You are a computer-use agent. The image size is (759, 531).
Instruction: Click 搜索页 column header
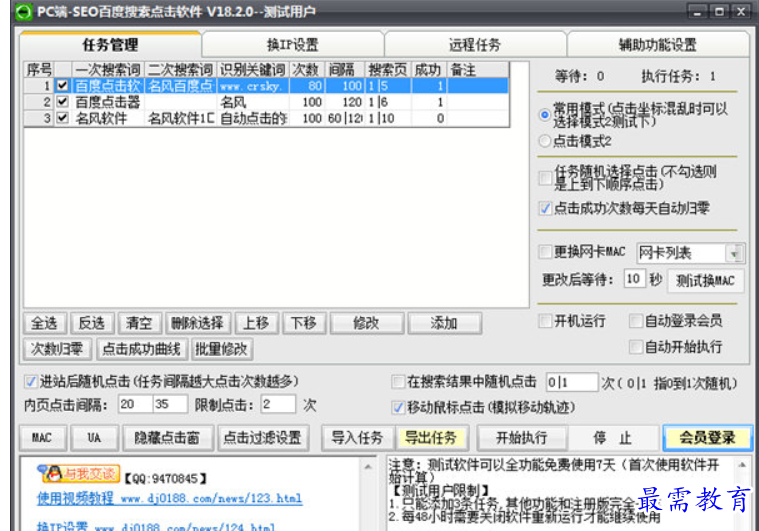point(388,70)
